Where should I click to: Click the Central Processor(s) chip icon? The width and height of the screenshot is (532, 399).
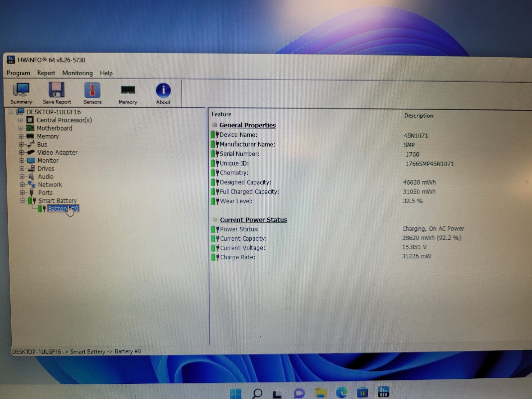click(30, 120)
